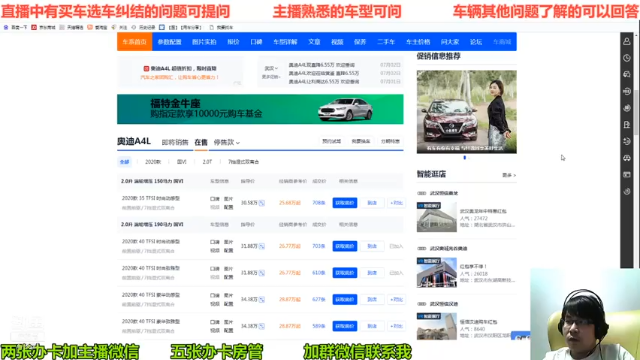Click the guide price 30.58万
This screenshot has height=360, width=640.
click(249, 203)
